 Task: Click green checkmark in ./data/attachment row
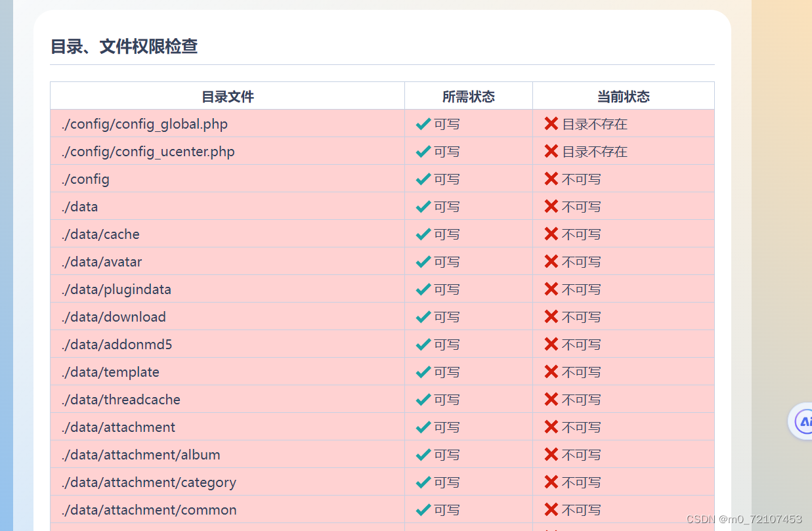(423, 427)
